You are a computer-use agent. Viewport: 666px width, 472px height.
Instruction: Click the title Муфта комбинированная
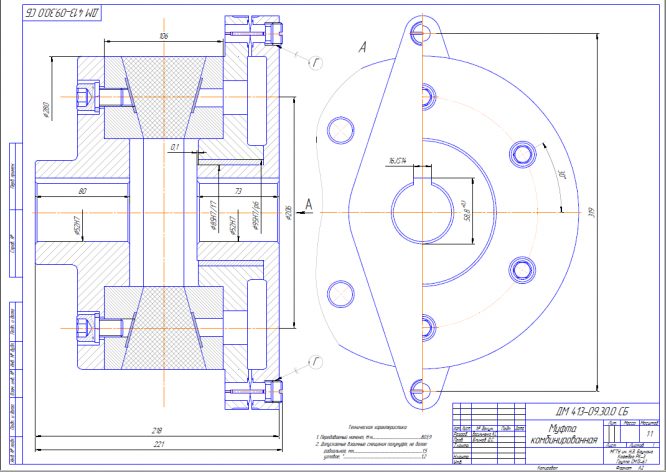tap(564, 434)
